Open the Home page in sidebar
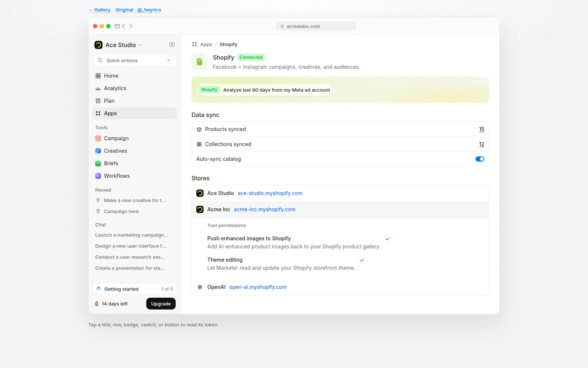The width and height of the screenshot is (588, 368). tap(135, 76)
